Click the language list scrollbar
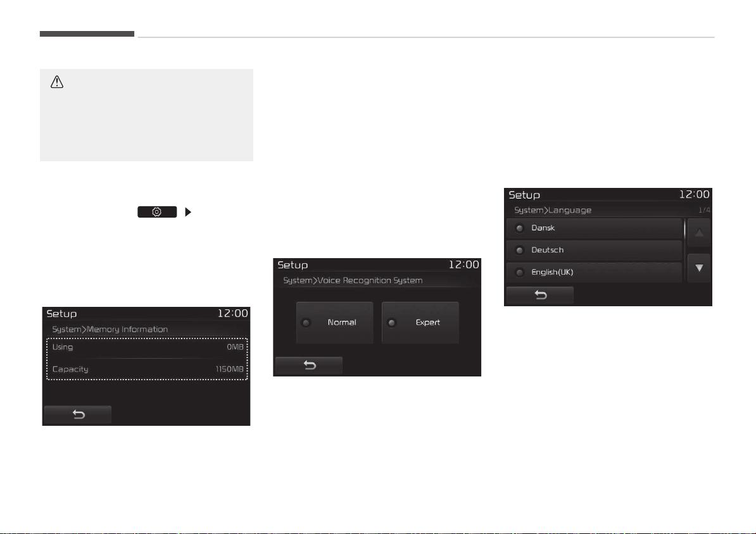 click(x=684, y=228)
